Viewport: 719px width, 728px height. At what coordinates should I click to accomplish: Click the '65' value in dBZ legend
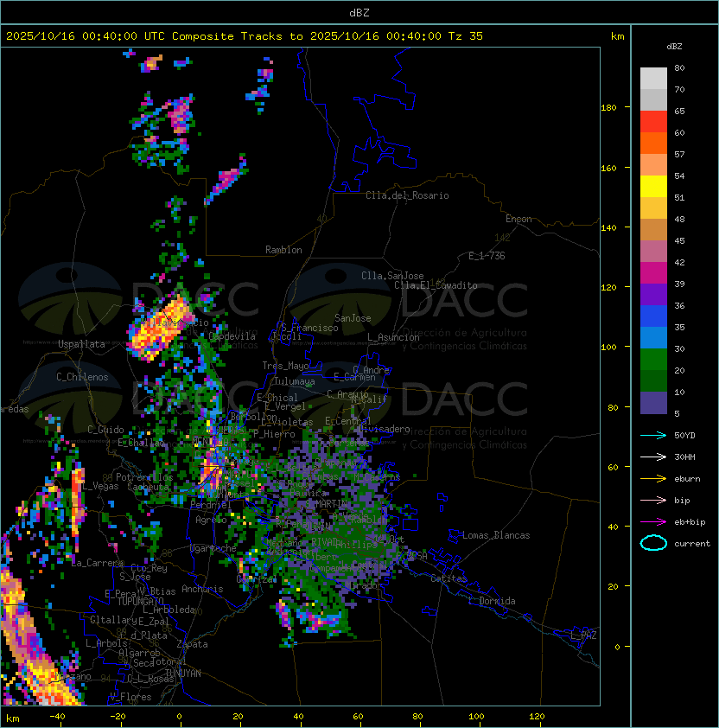(x=679, y=111)
